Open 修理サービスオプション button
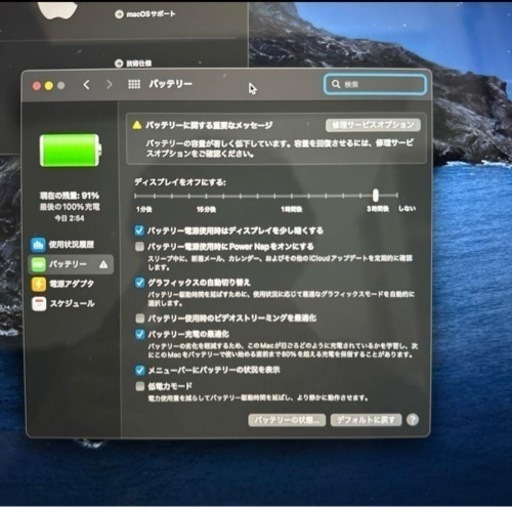This screenshot has width=512, height=507. [373, 125]
